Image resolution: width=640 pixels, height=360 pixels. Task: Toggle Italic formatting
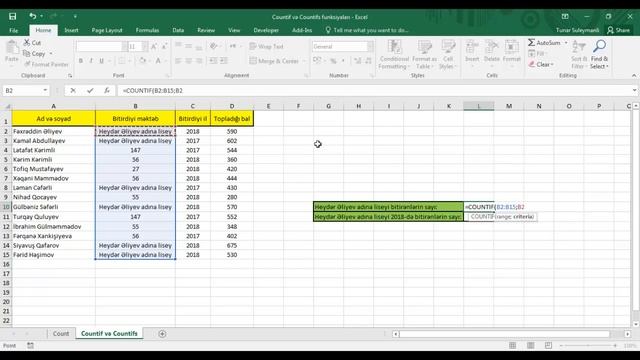click(91, 61)
